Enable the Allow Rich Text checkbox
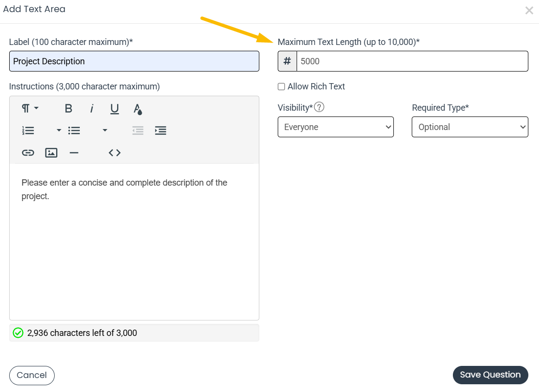The height and width of the screenshot is (392, 539). pos(281,87)
